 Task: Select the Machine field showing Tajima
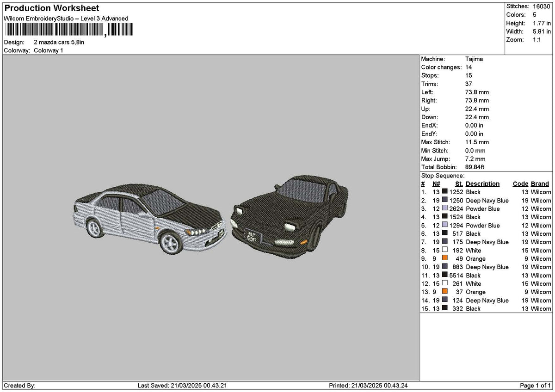[x=473, y=59]
